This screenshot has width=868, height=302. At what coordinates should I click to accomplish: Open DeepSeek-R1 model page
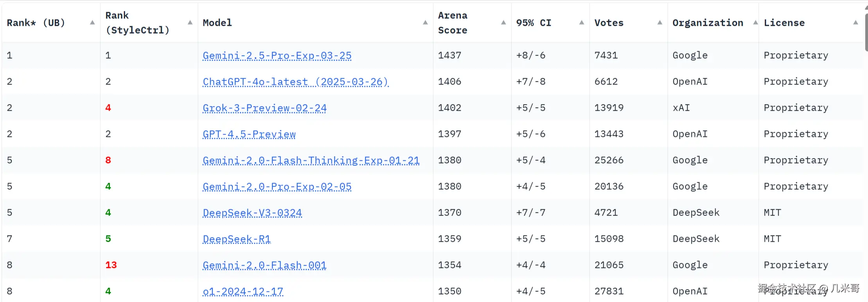(x=236, y=239)
